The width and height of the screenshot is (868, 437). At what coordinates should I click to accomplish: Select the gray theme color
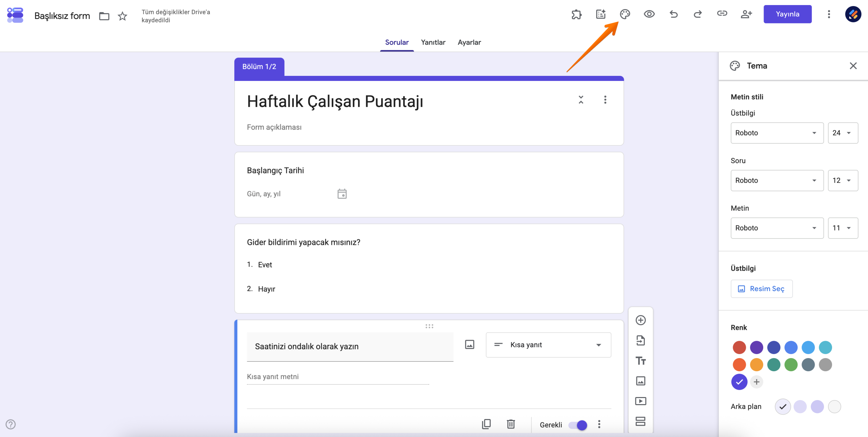tap(825, 365)
